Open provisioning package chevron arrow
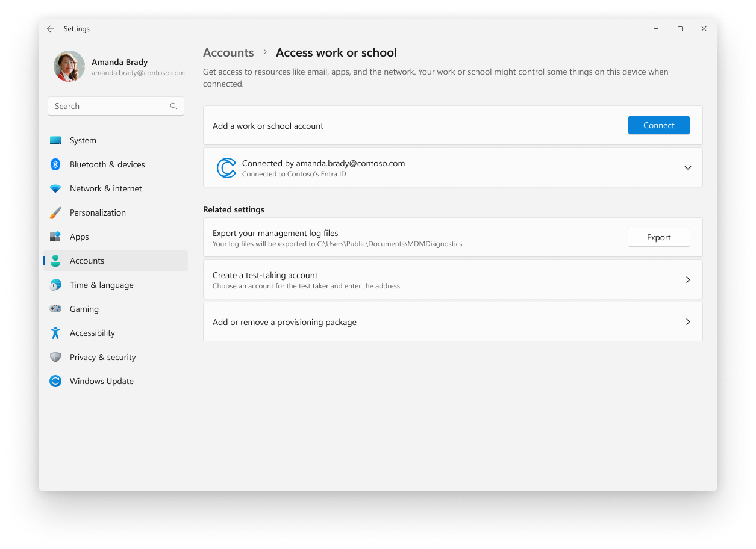Image resolution: width=756 pixels, height=549 pixels. (688, 321)
